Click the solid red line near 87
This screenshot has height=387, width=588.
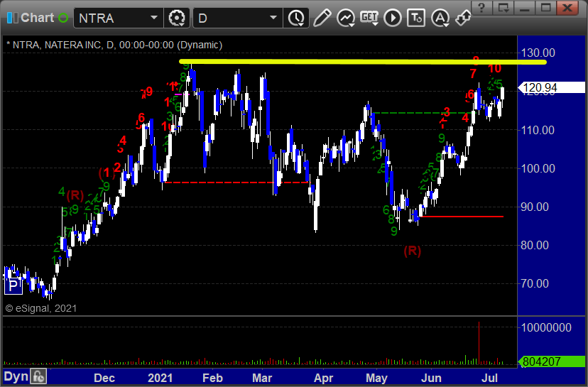pos(462,217)
